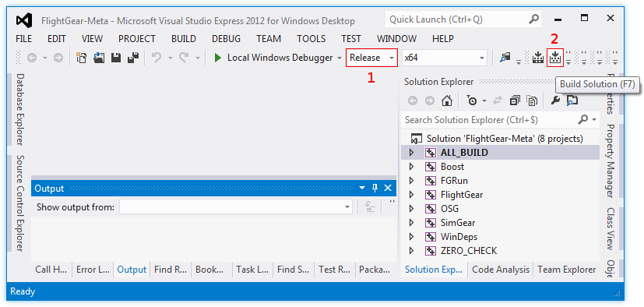This screenshot has width=644, height=307.
Task: Open Properties via wrench icon in Solution Explorer
Action: point(555,101)
